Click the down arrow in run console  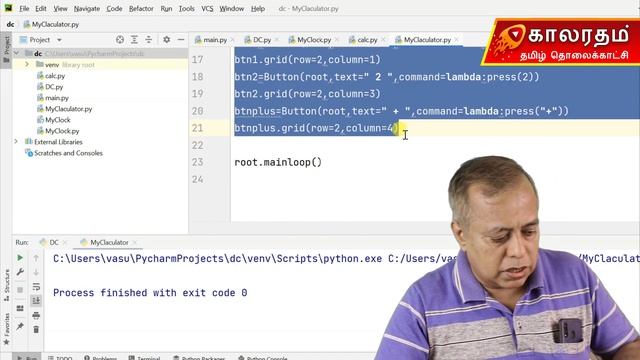[x=36, y=272]
